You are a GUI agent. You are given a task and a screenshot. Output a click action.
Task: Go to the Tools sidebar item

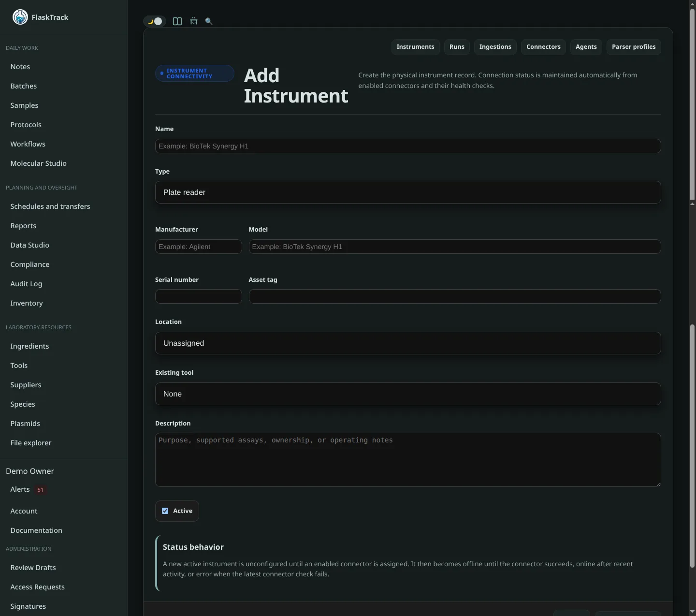tap(19, 366)
